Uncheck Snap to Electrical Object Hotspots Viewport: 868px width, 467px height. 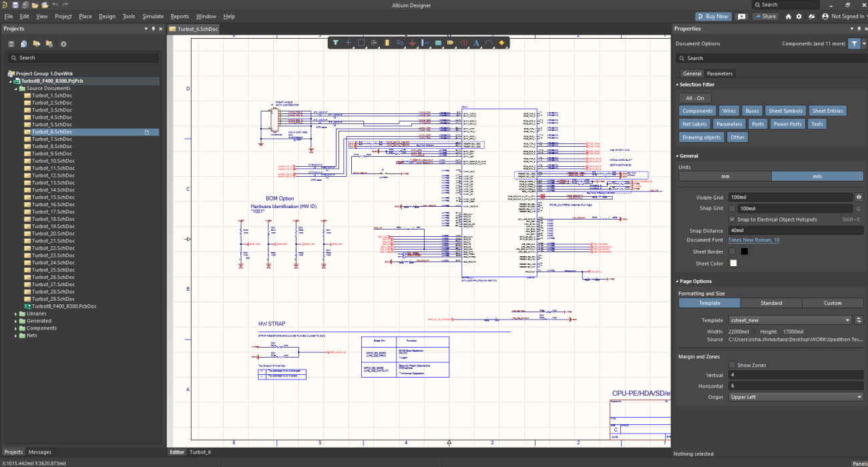pos(732,219)
